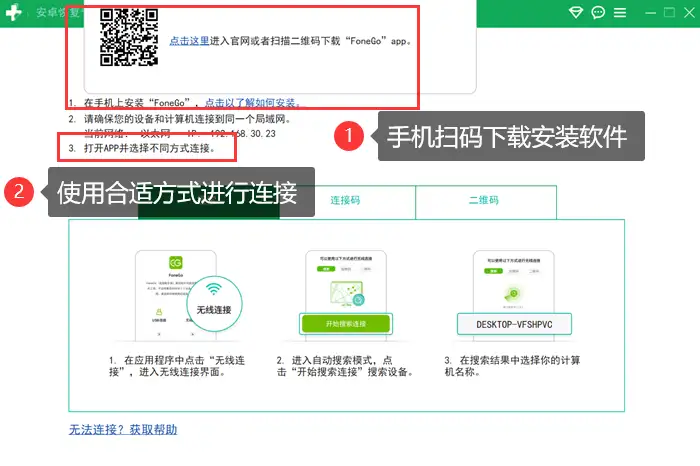Click the 无线连接 wifi circle icon
700x466 pixels.
pyautogui.click(x=214, y=304)
